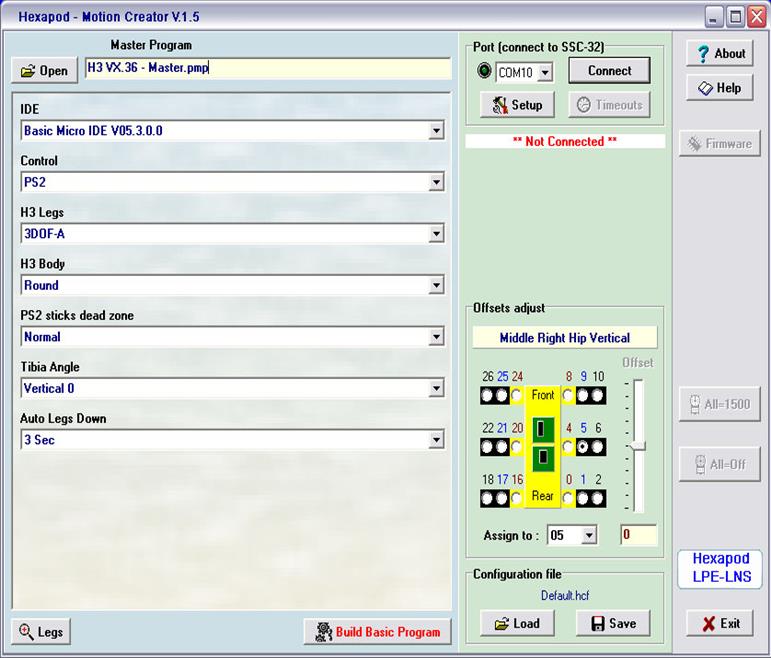Maximize the Motion Creator window
This screenshot has width=771, height=658.
pos(736,17)
